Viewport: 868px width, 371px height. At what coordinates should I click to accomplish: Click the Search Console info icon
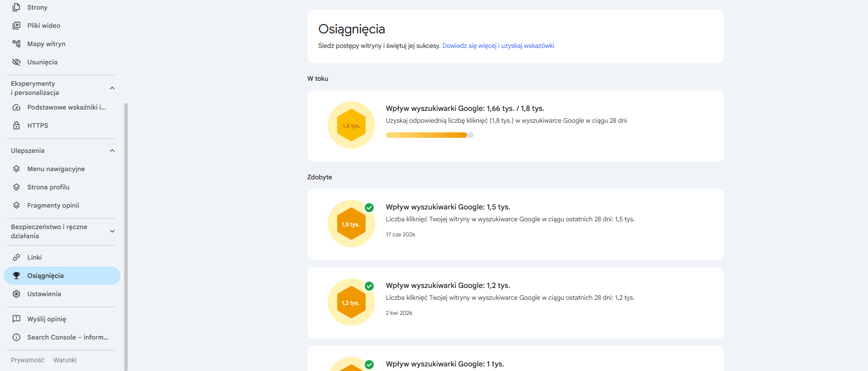(x=16, y=337)
